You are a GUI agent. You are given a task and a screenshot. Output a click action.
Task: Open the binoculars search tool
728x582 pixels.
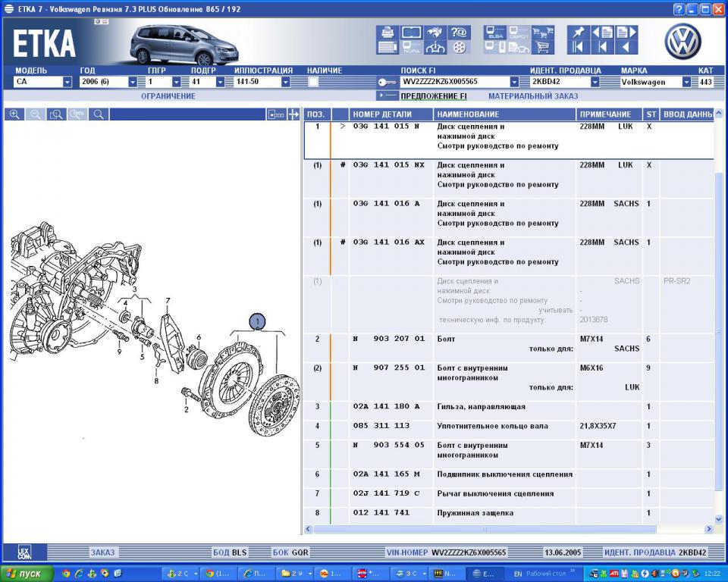(x=435, y=33)
